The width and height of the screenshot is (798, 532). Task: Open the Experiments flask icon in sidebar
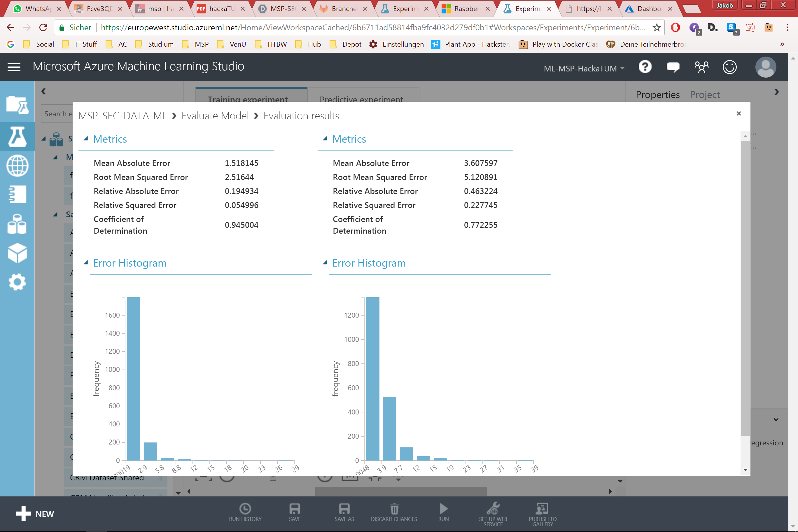click(x=17, y=137)
